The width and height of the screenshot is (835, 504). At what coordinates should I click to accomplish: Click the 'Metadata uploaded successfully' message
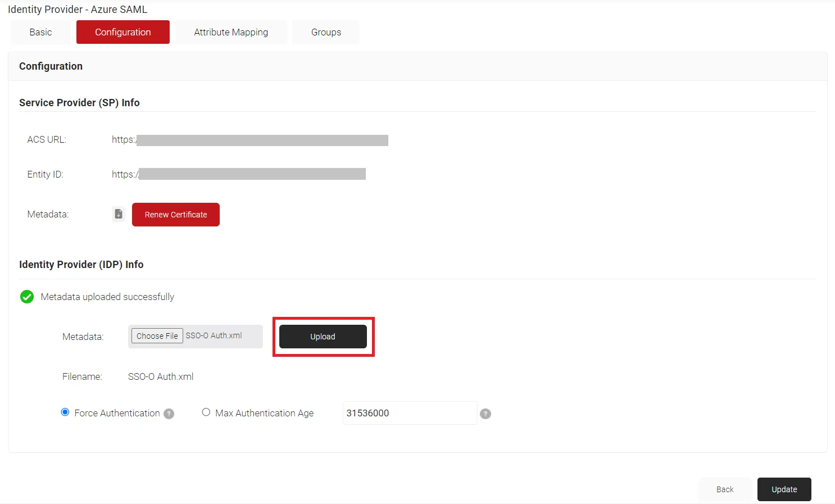tap(107, 297)
